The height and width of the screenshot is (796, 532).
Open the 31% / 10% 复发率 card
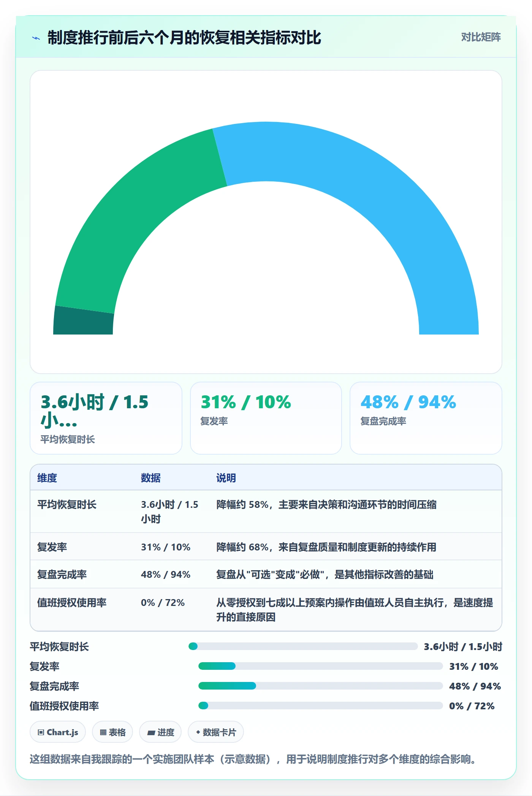[266, 418]
